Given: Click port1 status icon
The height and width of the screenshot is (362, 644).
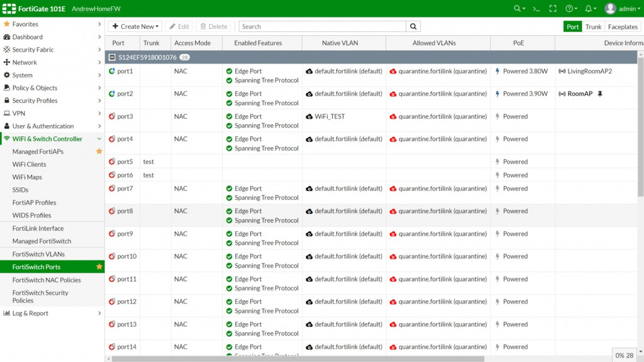Looking at the screenshot, I should [x=112, y=71].
